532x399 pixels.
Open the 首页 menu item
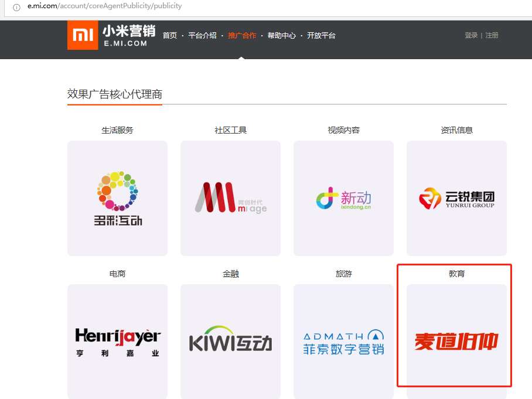pyautogui.click(x=170, y=35)
